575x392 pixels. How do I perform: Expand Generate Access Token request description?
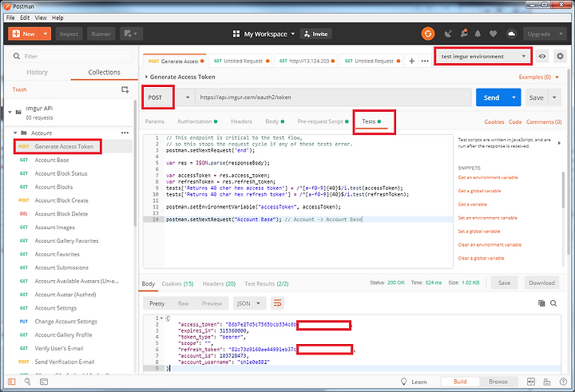[x=146, y=77]
